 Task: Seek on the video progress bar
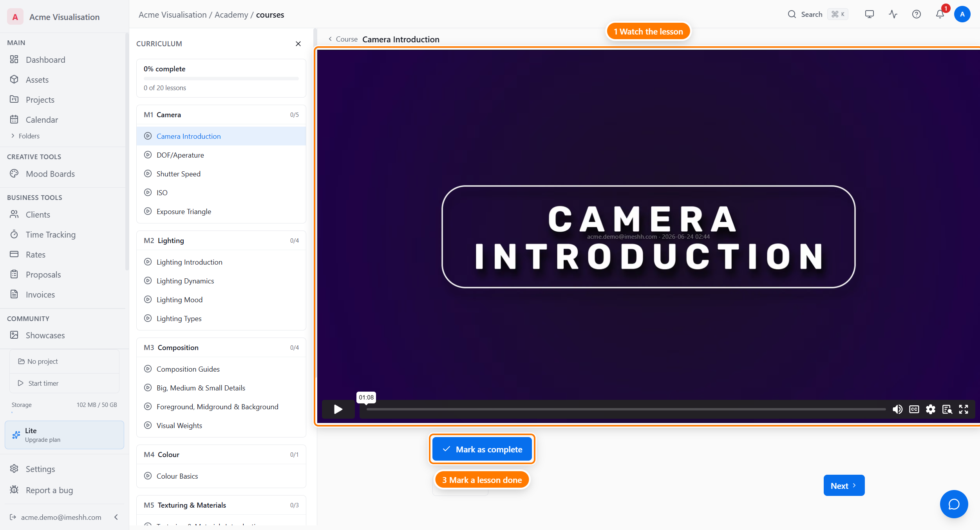626,409
